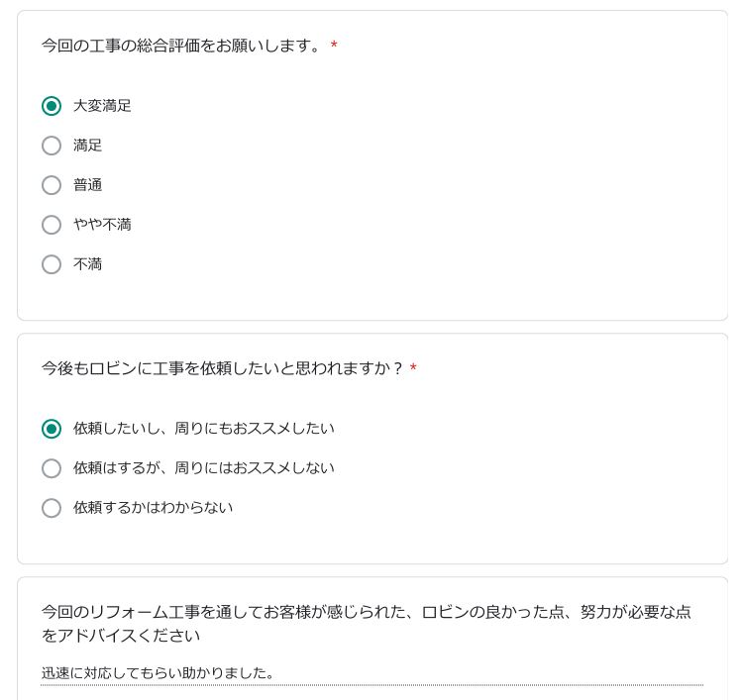Click the 依頼するかはわからない label text
743x700 pixels.
click(x=154, y=508)
